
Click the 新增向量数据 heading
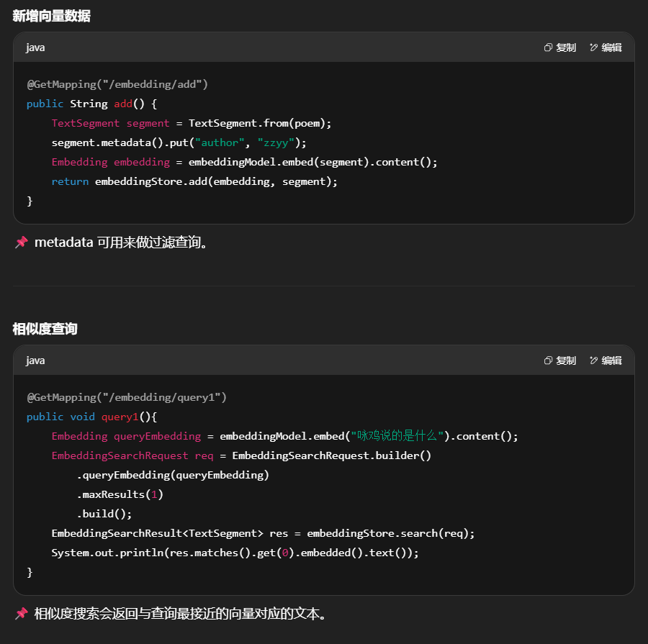51,16
